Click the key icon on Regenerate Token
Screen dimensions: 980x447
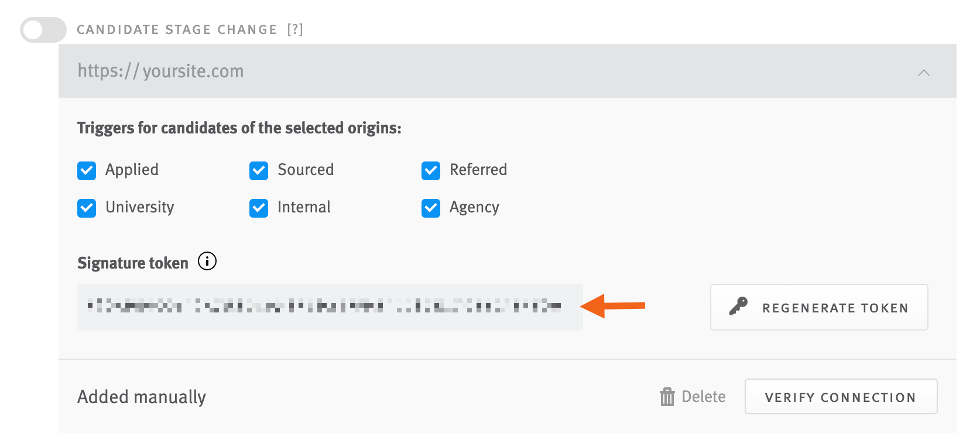tap(739, 307)
